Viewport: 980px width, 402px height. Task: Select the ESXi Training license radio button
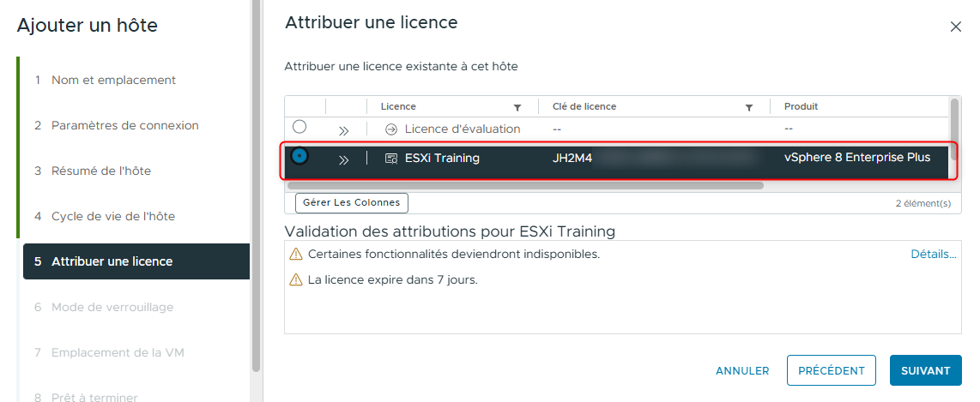pyautogui.click(x=300, y=156)
